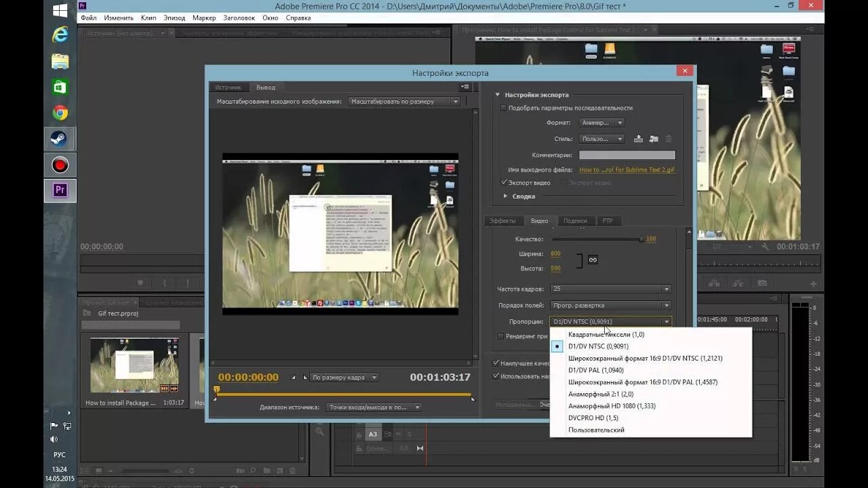This screenshot has width=868, height=488.
Task: Open the Эпизод menu
Action: (174, 18)
